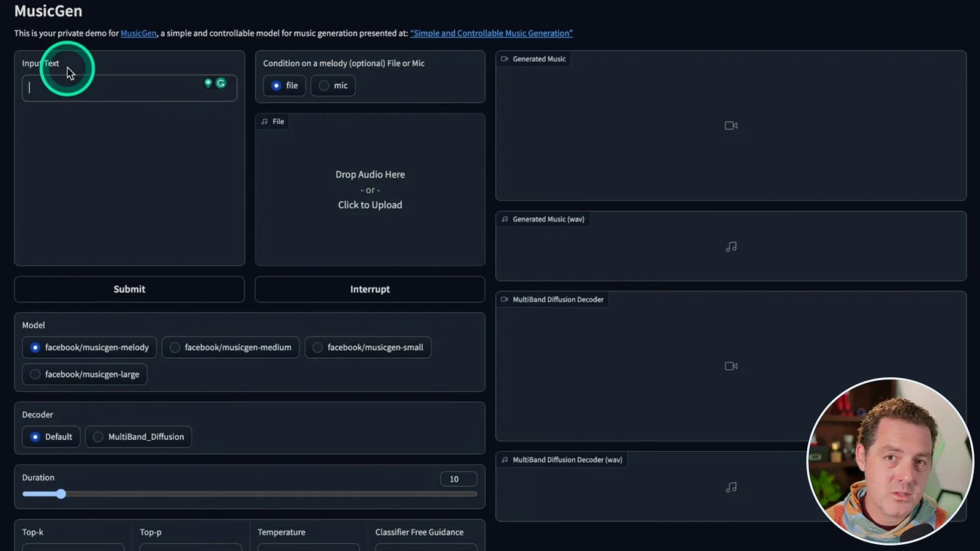Click the Interrupt button
The height and width of the screenshot is (551, 980).
370,289
